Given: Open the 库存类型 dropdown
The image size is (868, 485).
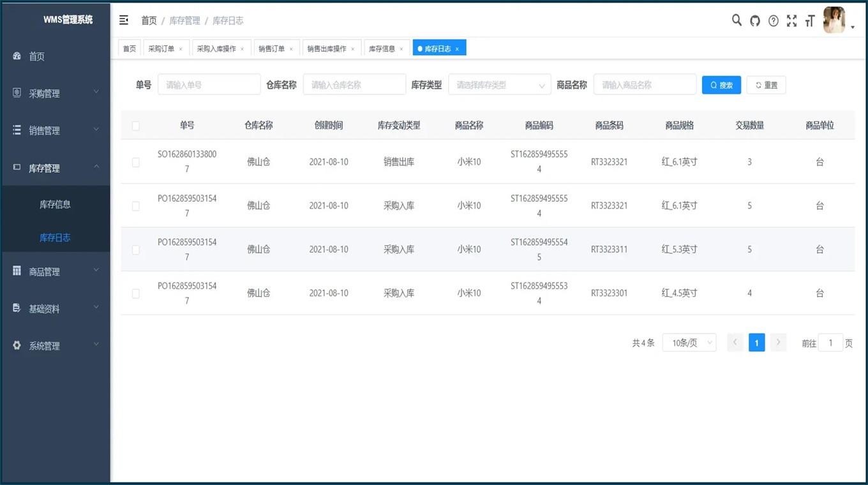Looking at the screenshot, I should 500,85.
